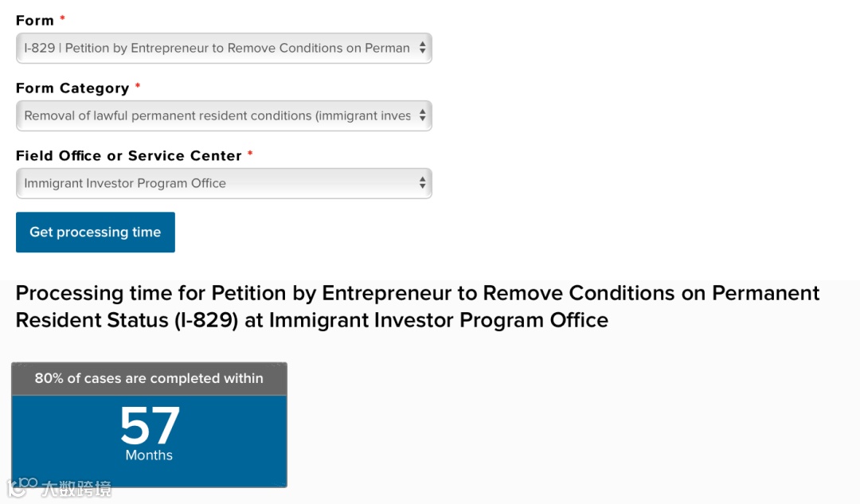860x504 pixels.
Task: Click the red asterisk beside Form Category
Action: [138, 87]
